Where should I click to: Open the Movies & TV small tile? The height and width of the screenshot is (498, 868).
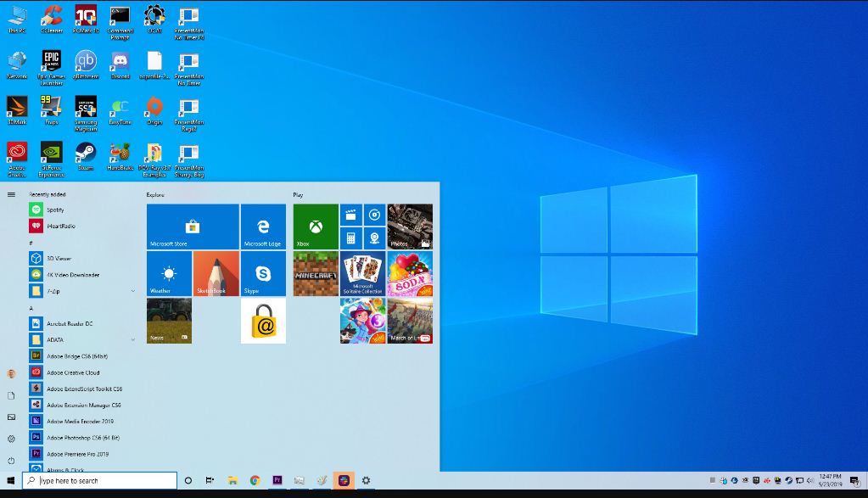tap(351, 215)
